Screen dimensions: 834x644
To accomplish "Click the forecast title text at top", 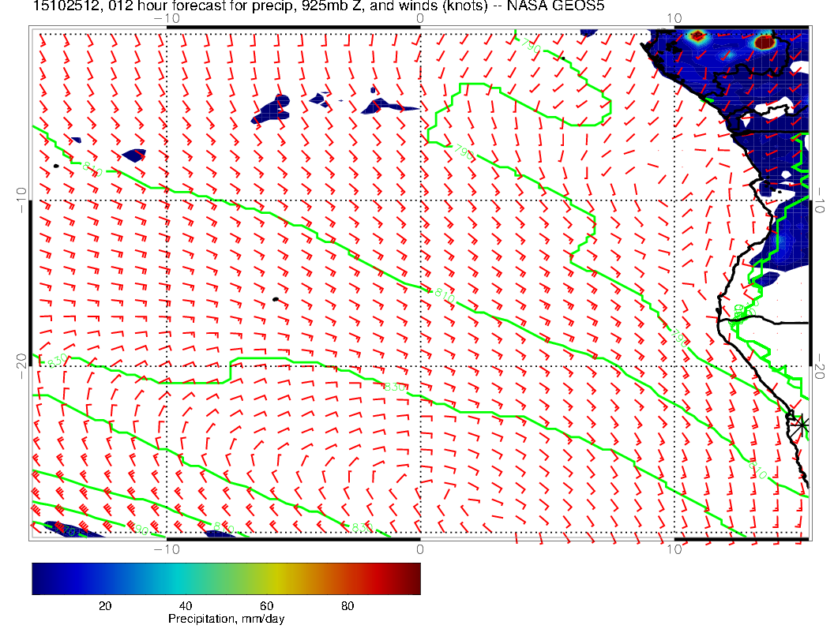I will [x=319, y=6].
